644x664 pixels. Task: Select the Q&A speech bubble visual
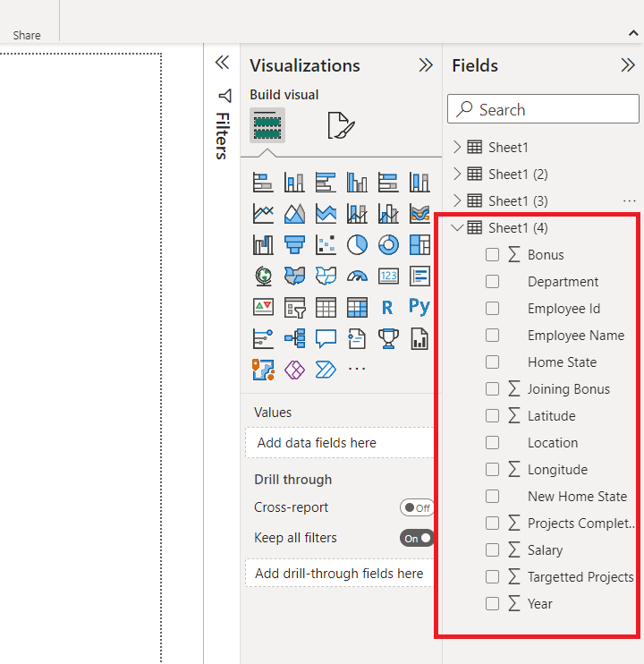click(x=326, y=339)
